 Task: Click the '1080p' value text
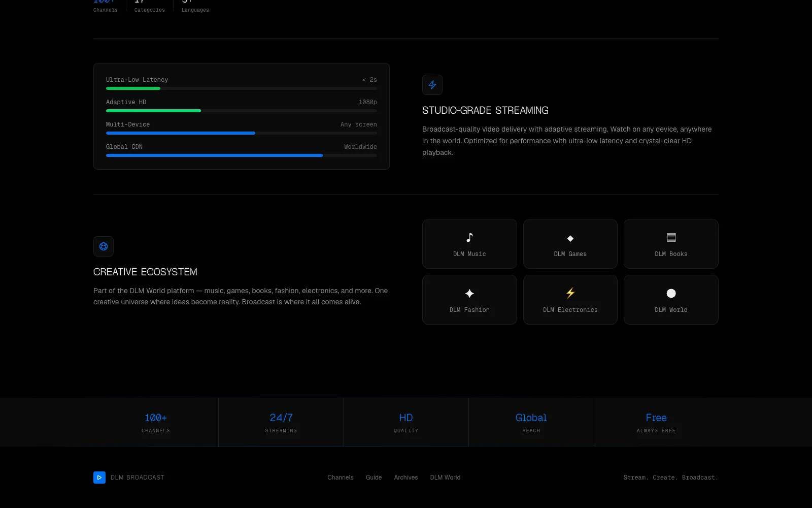click(368, 102)
